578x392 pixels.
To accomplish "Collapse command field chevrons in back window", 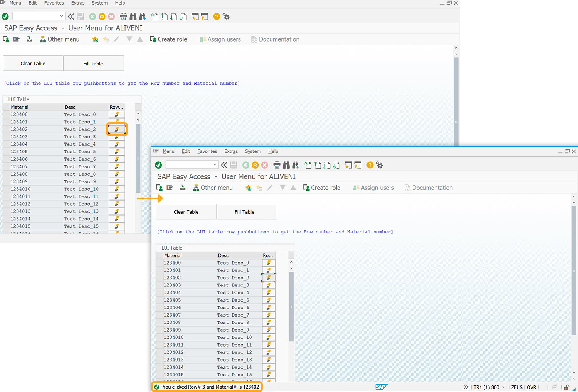I will pyautogui.click(x=71, y=17).
